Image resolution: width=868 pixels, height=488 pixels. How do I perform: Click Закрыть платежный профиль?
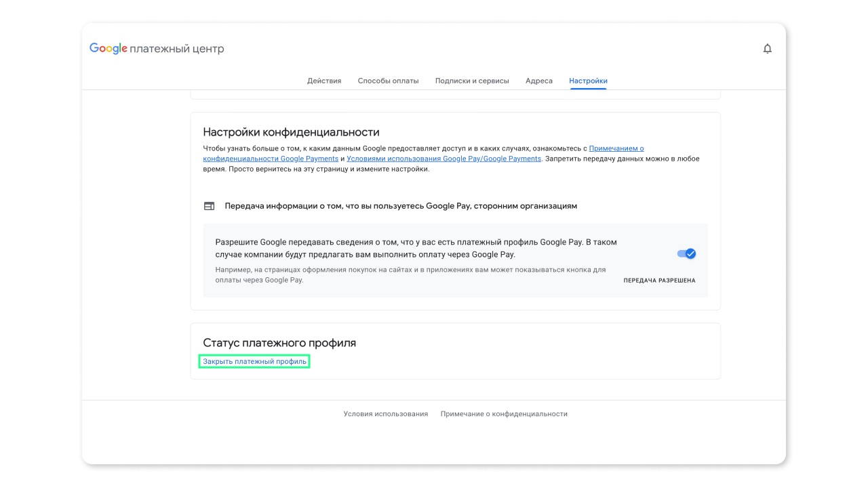(x=254, y=361)
